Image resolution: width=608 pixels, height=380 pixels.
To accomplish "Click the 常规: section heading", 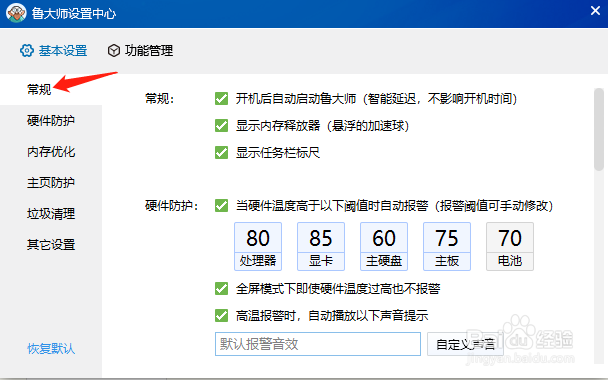I will click(159, 98).
